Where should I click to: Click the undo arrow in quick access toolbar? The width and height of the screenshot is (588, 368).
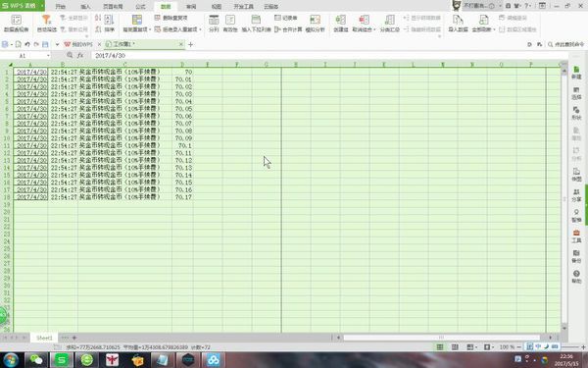pyautogui.click(x=27, y=44)
